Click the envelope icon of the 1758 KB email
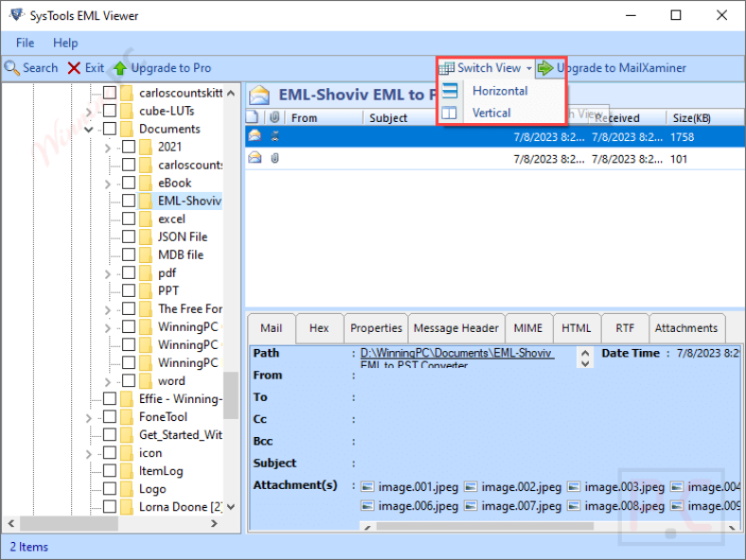 pos(255,136)
